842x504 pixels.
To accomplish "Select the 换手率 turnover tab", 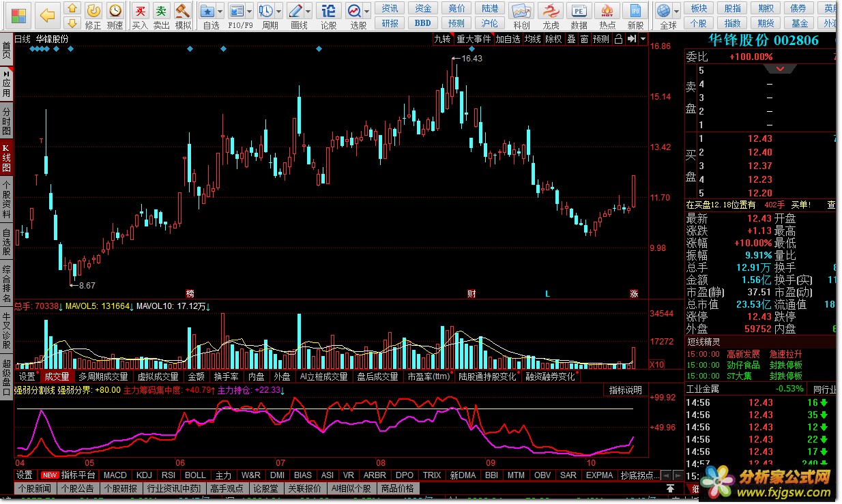I will [x=225, y=376].
